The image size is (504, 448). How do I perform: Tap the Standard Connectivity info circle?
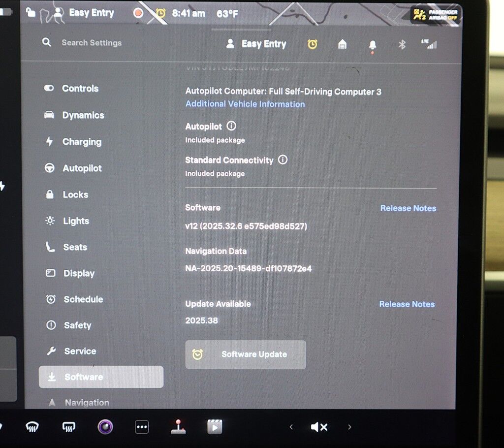click(283, 160)
